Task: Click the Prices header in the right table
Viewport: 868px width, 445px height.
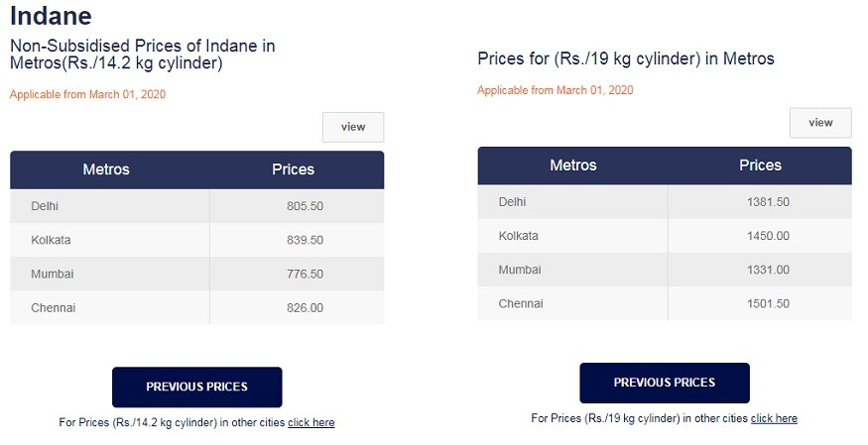Action: (761, 166)
